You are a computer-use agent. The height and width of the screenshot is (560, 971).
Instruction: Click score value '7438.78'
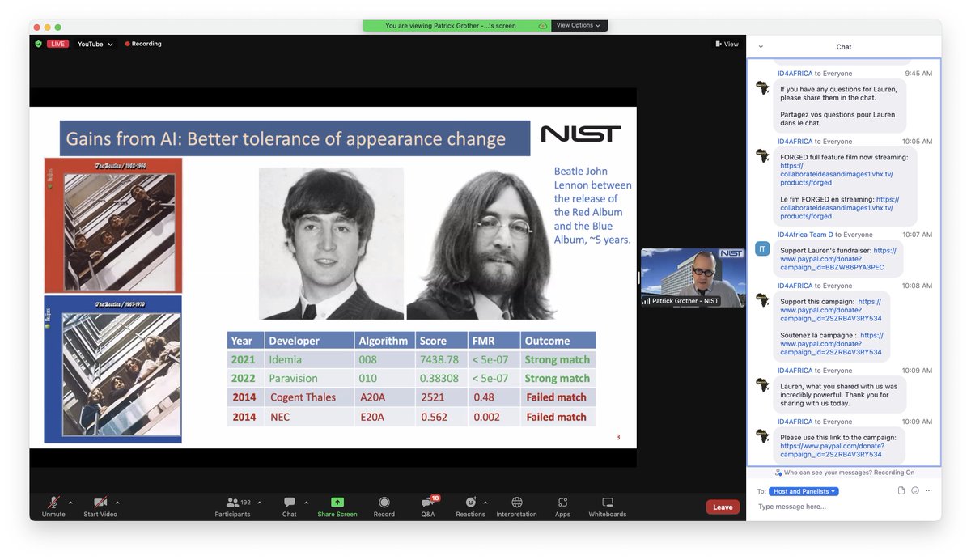coord(439,359)
